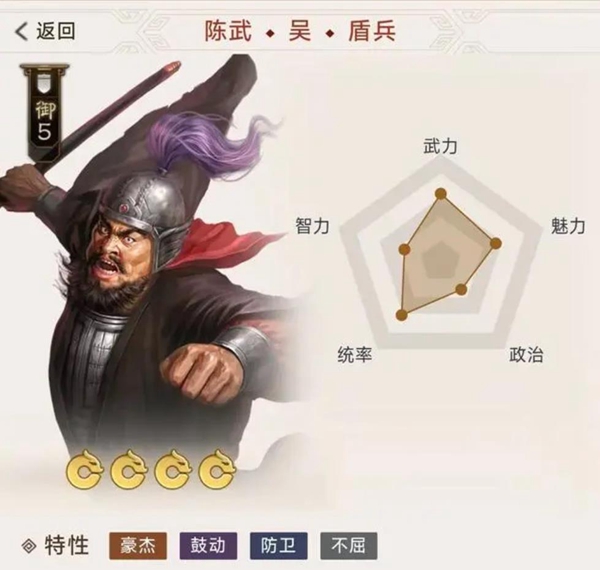Click the 政治 stat label
This screenshot has height=570, width=600.
(x=526, y=355)
